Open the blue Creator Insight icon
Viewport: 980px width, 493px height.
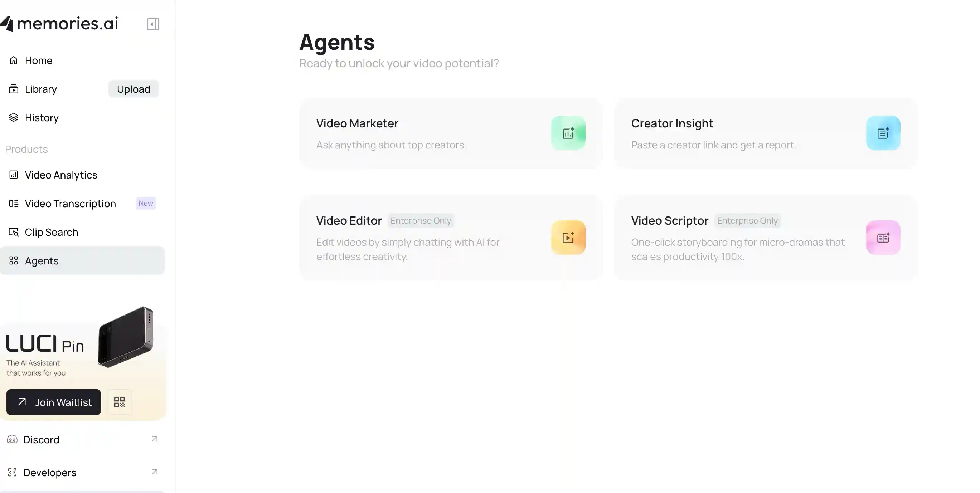coord(883,133)
